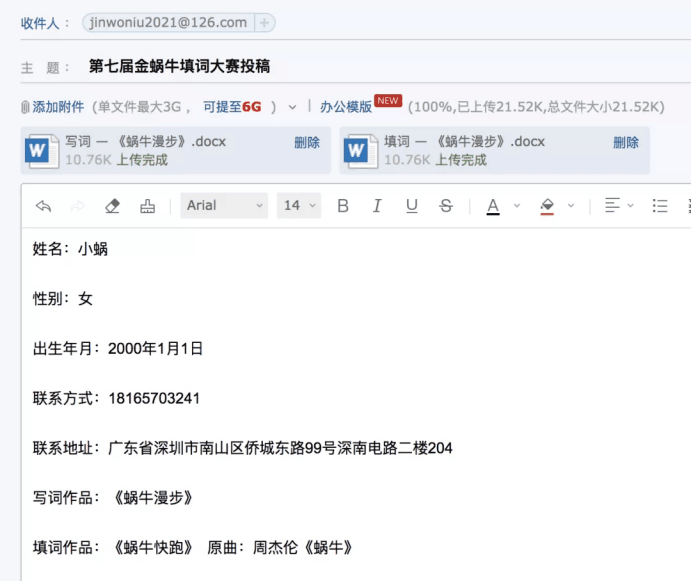
Task: Delete the 写词 attachment
Action: [x=307, y=143]
